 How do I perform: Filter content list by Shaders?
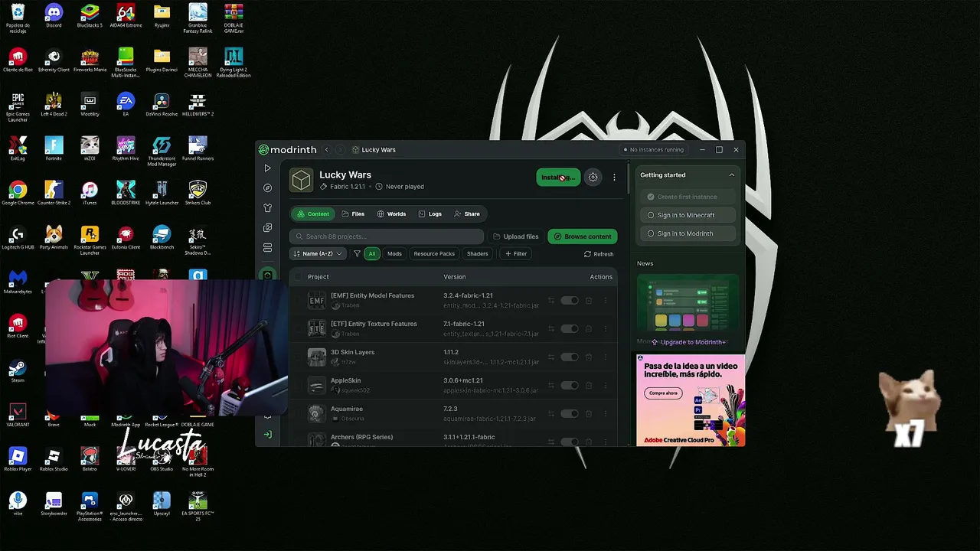click(477, 253)
